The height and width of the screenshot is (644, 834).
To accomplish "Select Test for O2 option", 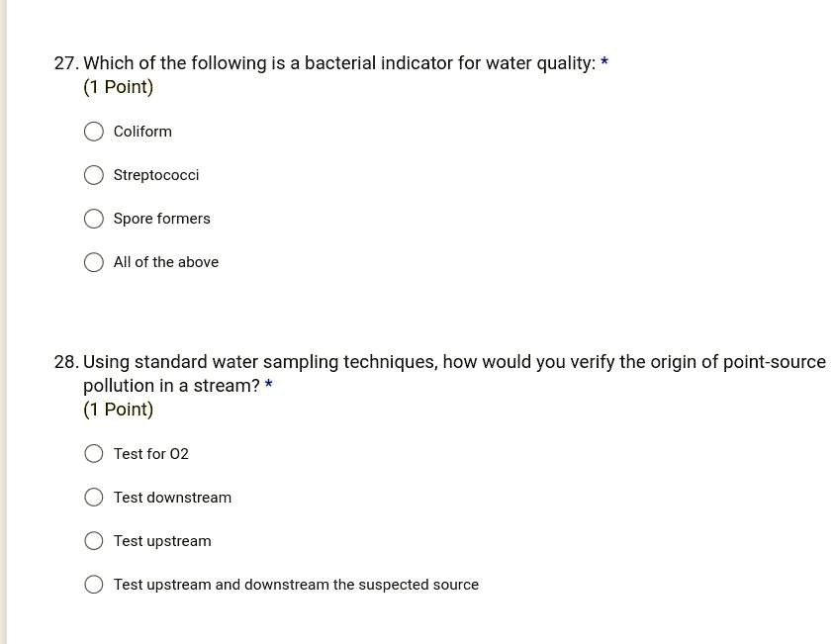I will tap(93, 453).
